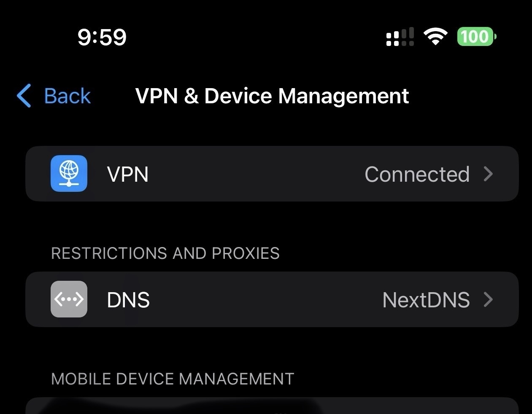Select the NextDNS value text
Screen dimensions: 532x414
point(426,300)
